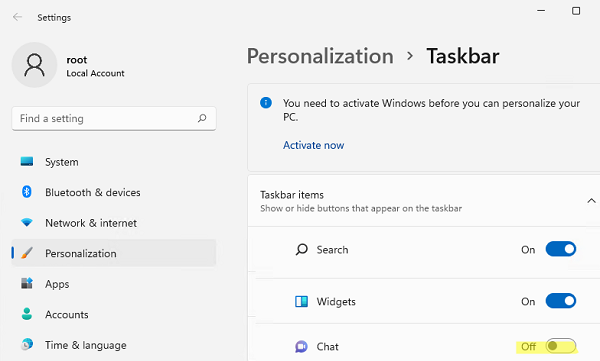600x361 pixels.
Task: Open the System category
Action: (x=114, y=162)
